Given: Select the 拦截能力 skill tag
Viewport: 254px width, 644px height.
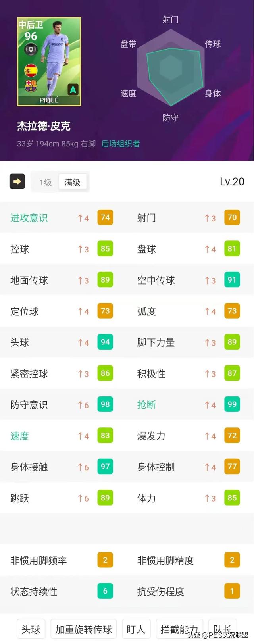Looking at the screenshot, I should (x=179, y=629).
